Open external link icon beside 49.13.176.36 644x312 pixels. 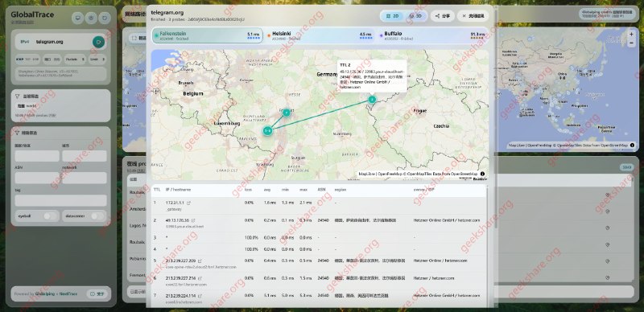click(193, 220)
